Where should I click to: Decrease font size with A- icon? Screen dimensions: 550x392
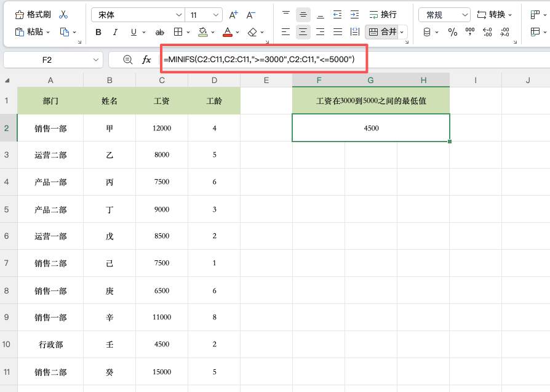click(251, 15)
